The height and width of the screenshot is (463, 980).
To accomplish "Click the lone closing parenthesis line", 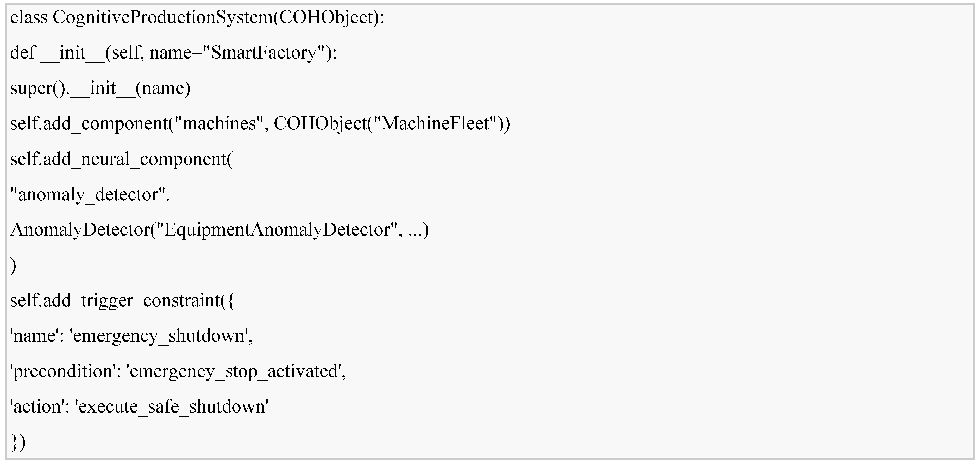I will [x=13, y=265].
